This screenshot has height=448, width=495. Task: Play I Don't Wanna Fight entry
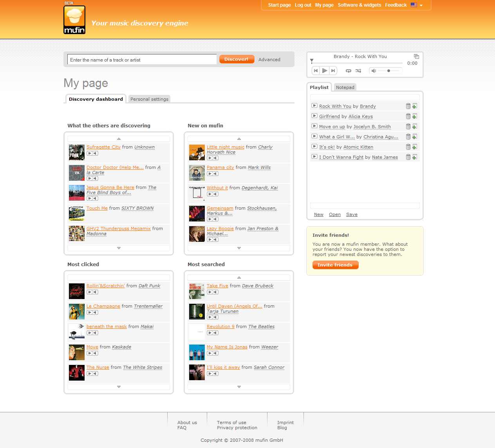[314, 156]
